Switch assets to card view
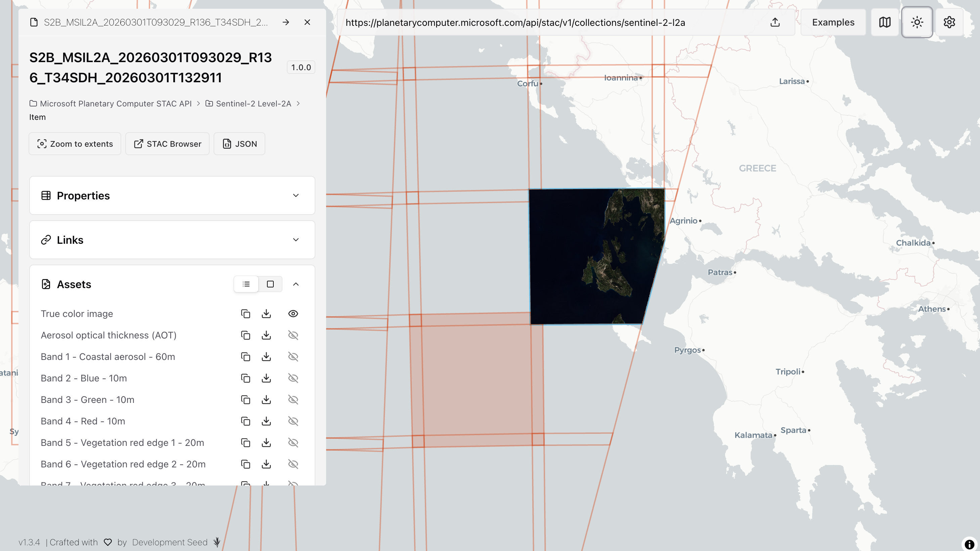Image resolution: width=980 pixels, height=551 pixels. [x=270, y=284]
